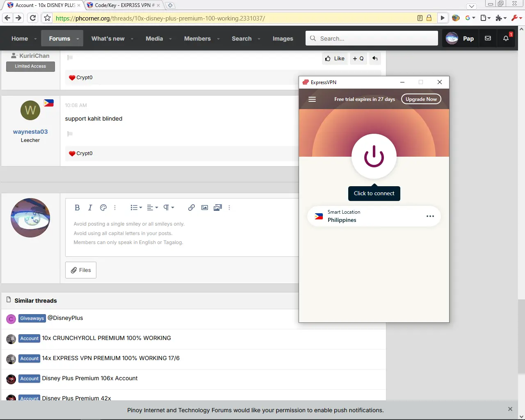525x420 pixels.
Task: Open the Forums navigation item
Action: [59, 39]
